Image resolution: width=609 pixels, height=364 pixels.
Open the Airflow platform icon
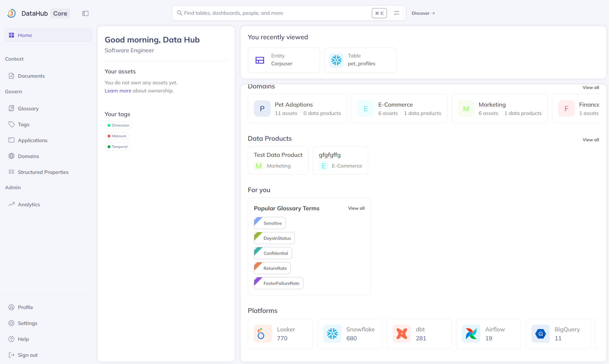(471, 334)
